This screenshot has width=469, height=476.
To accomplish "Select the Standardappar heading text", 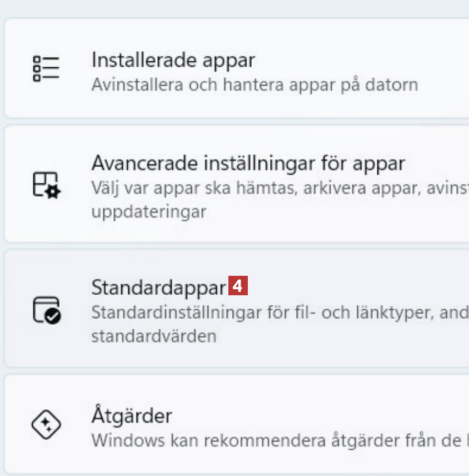I will [158, 287].
